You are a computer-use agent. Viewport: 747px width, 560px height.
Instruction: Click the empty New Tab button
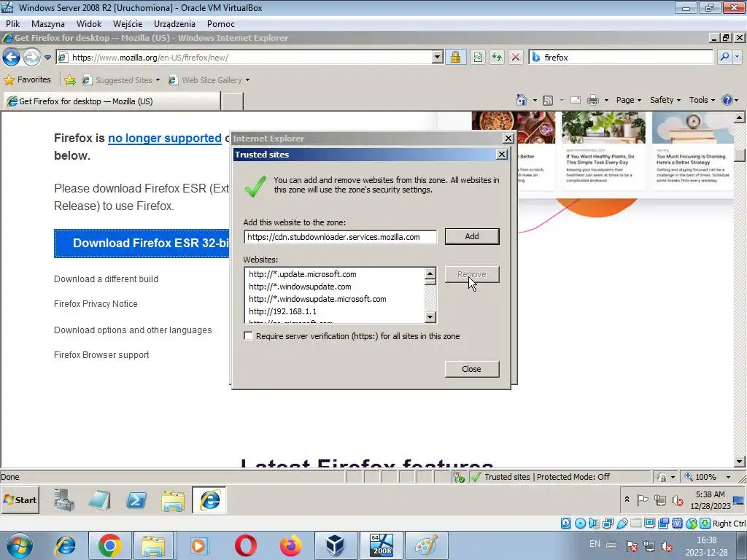click(x=233, y=101)
